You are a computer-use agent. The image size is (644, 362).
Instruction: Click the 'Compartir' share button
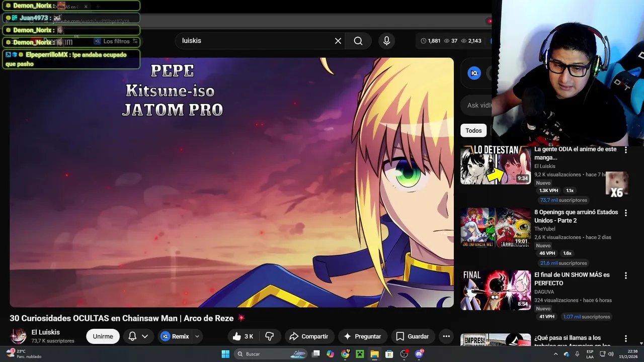[309, 336]
